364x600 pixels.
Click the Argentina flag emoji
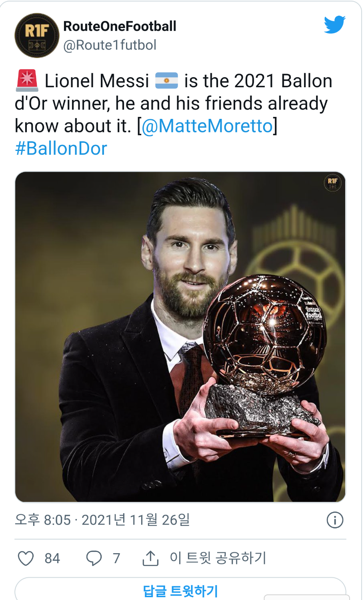[x=166, y=80]
